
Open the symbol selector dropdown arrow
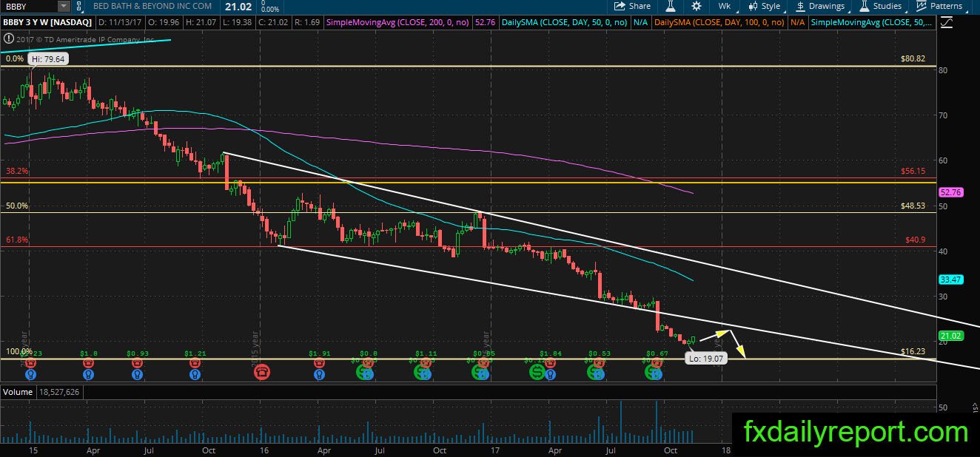[x=64, y=6]
